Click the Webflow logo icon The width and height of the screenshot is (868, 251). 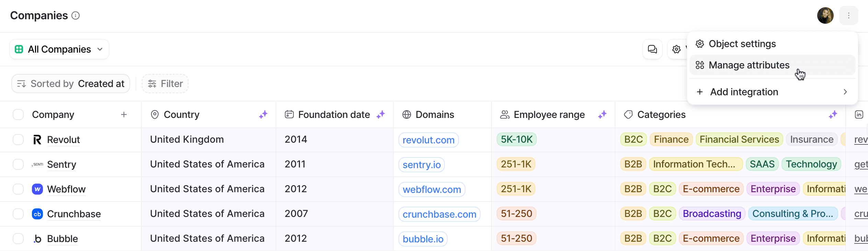pyautogui.click(x=37, y=189)
